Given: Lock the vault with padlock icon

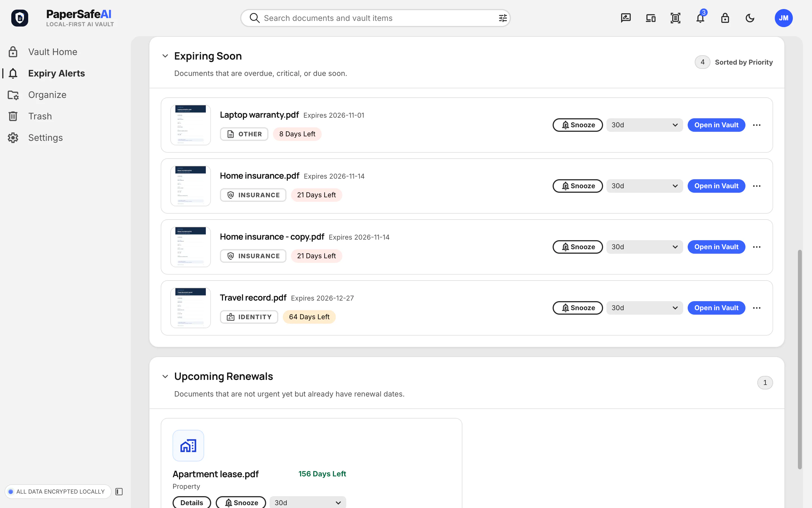Looking at the screenshot, I should click(725, 18).
